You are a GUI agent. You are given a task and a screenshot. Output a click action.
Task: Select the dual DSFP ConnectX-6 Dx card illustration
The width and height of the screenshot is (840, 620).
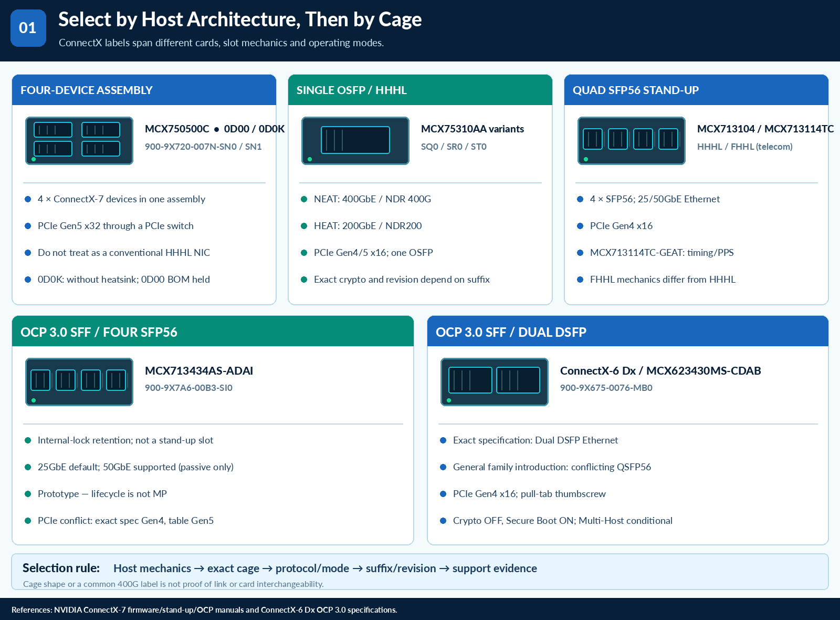coord(495,382)
